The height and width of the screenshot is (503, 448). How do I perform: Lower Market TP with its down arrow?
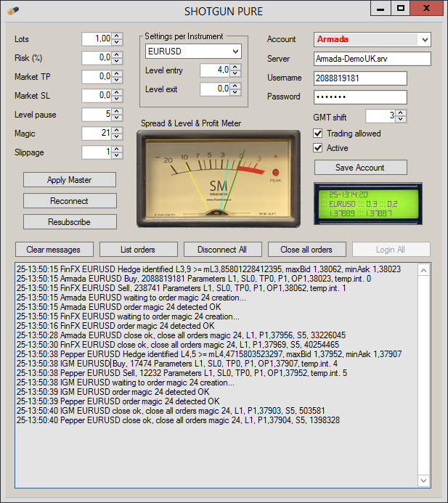click(x=117, y=80)
